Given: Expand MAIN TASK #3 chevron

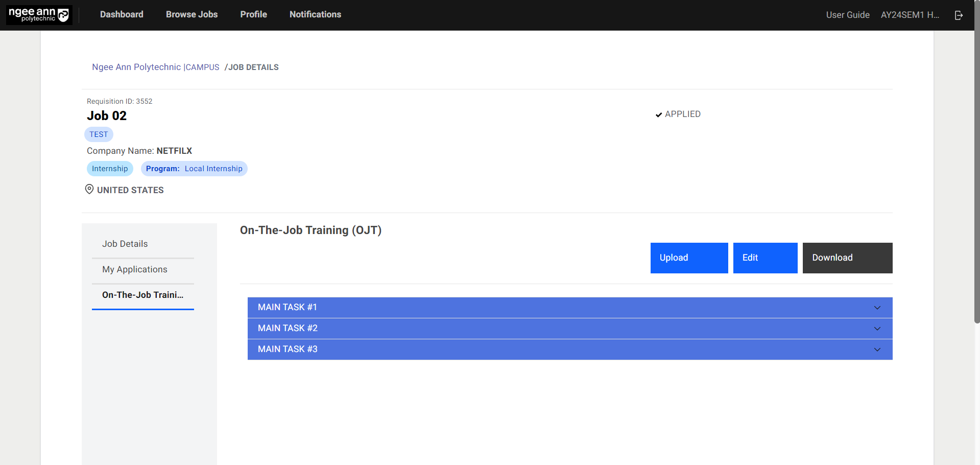Looking at the screenshot, I should coord(877,350).
